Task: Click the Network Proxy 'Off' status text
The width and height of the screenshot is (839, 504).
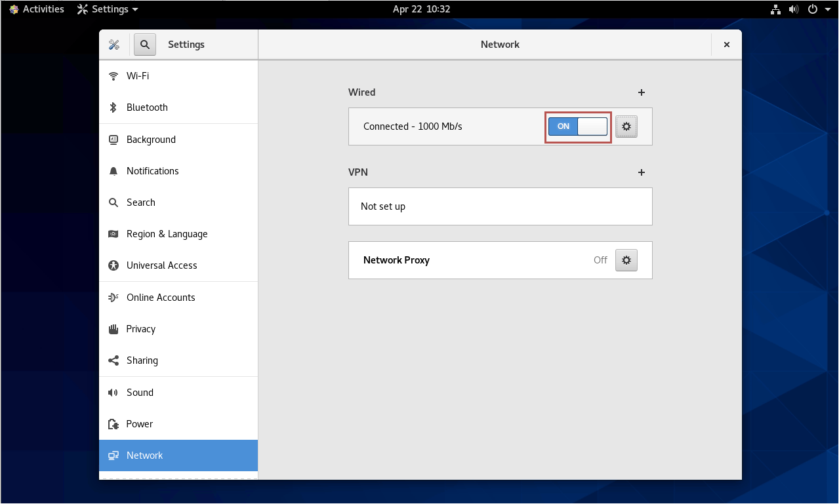Action: coord(600,260)
